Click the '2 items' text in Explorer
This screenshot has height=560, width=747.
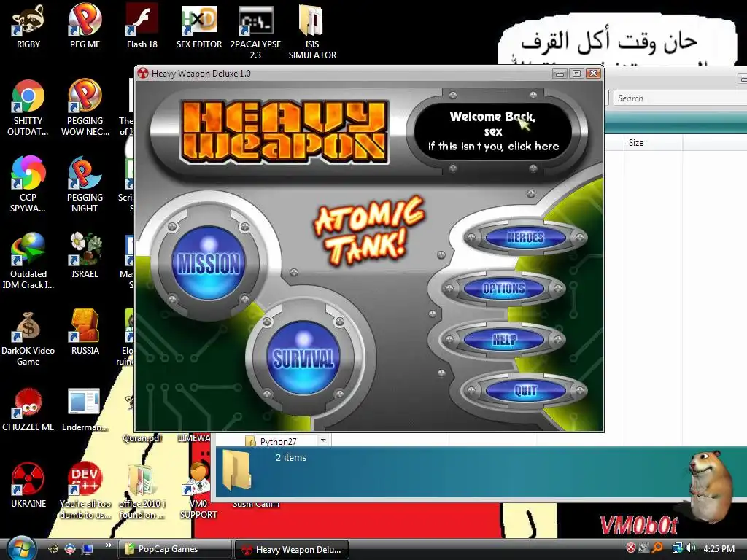coord(290,458)
